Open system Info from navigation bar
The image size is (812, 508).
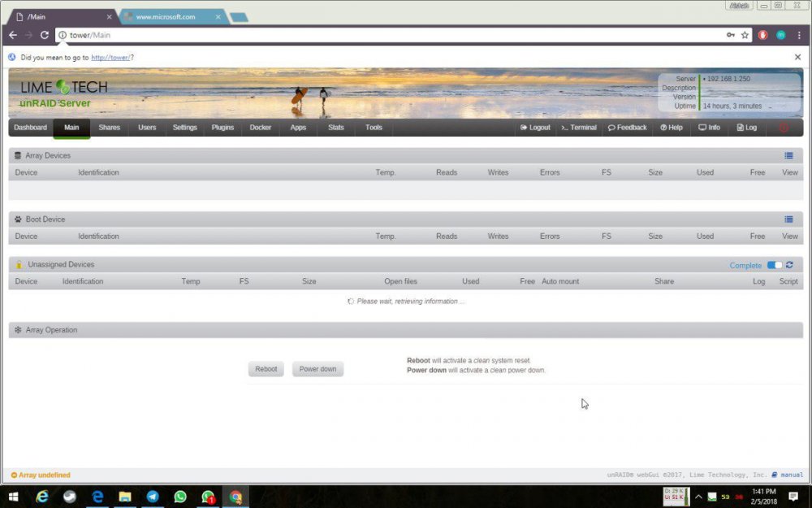click(x=710, y=128)
